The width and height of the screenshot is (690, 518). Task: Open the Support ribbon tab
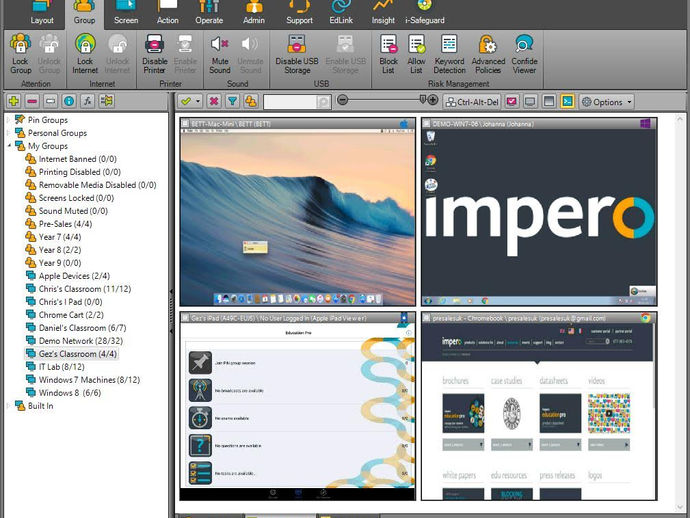(299, 13)
